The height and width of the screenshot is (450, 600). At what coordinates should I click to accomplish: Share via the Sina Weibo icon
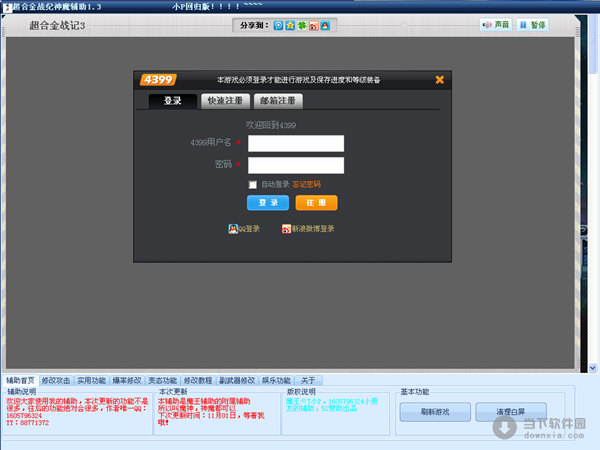(x=314, y=24)
